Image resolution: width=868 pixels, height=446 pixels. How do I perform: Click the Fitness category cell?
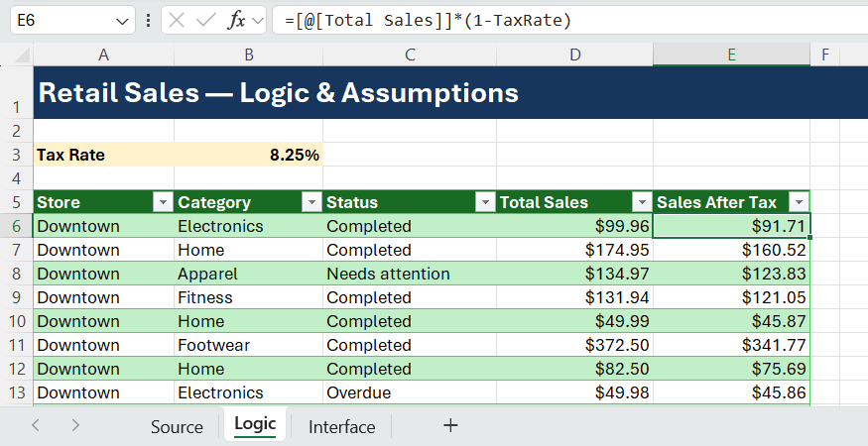249,297
